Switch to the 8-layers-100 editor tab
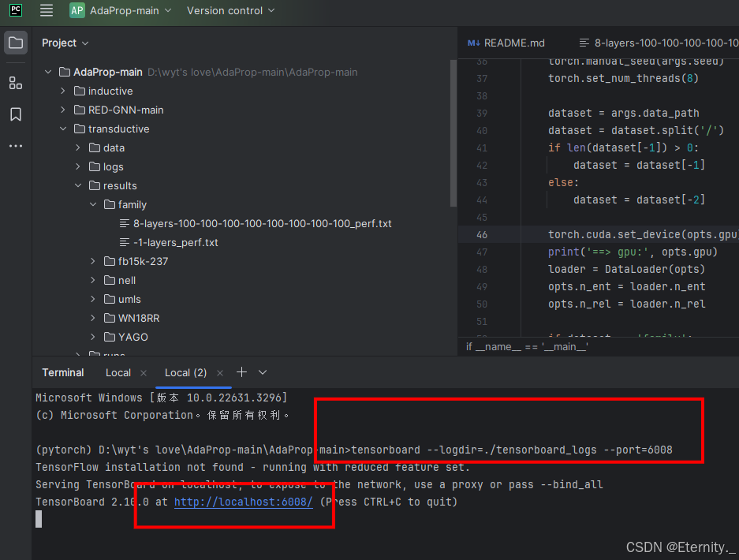 coord(658,43)
